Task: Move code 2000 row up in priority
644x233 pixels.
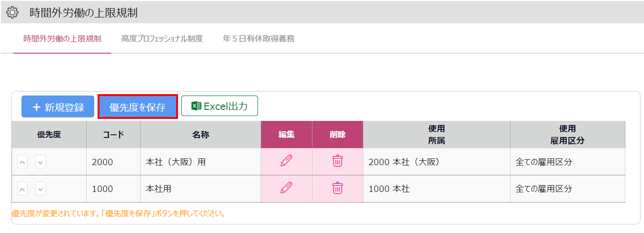Action: click(22, 162)
